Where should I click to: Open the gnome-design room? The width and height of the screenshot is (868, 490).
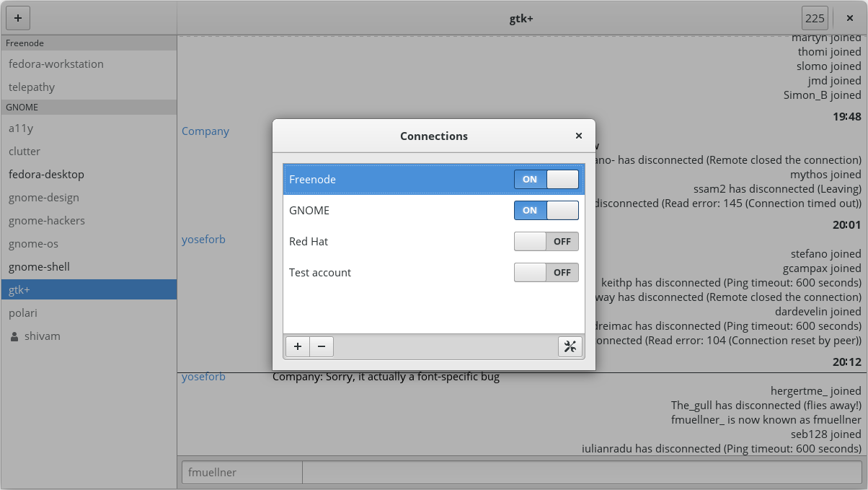click(88, 197)
